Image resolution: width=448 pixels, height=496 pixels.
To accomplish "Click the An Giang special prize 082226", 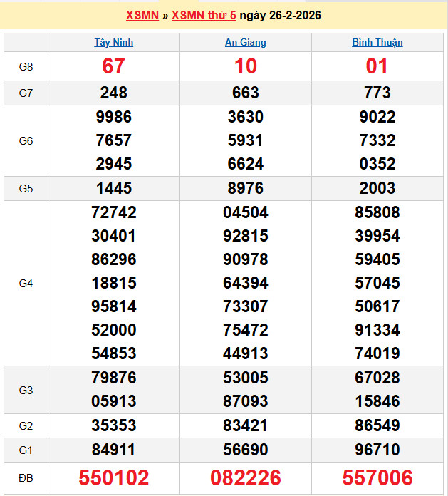I will (x=246, y=477).
